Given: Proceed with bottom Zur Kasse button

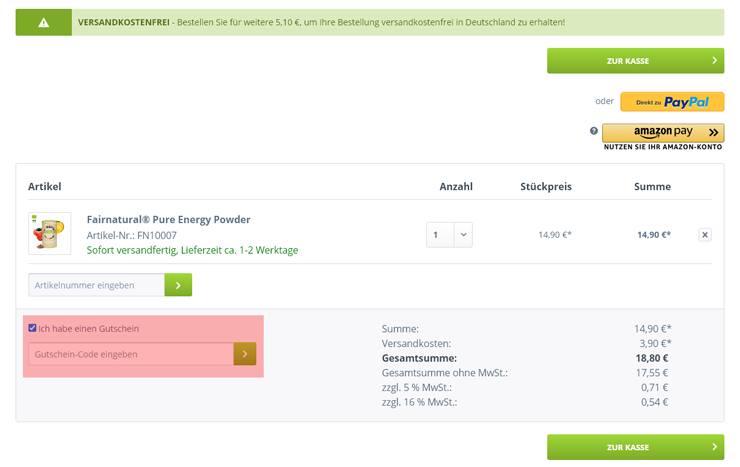Looking at the screenshot, I should (628, 447).
